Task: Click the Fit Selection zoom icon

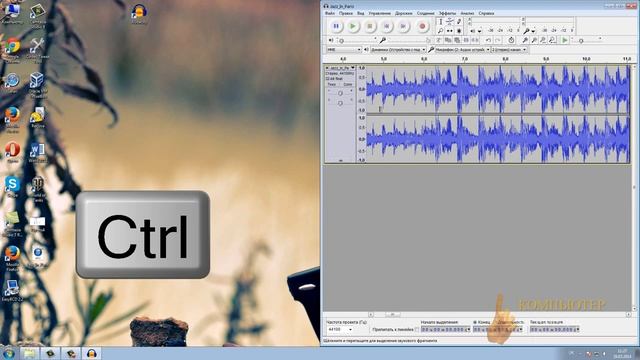Action: [543, 40]
